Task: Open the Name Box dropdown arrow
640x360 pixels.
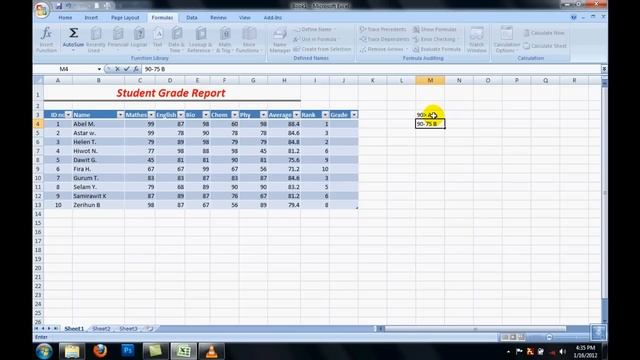Action: (99, 69)
